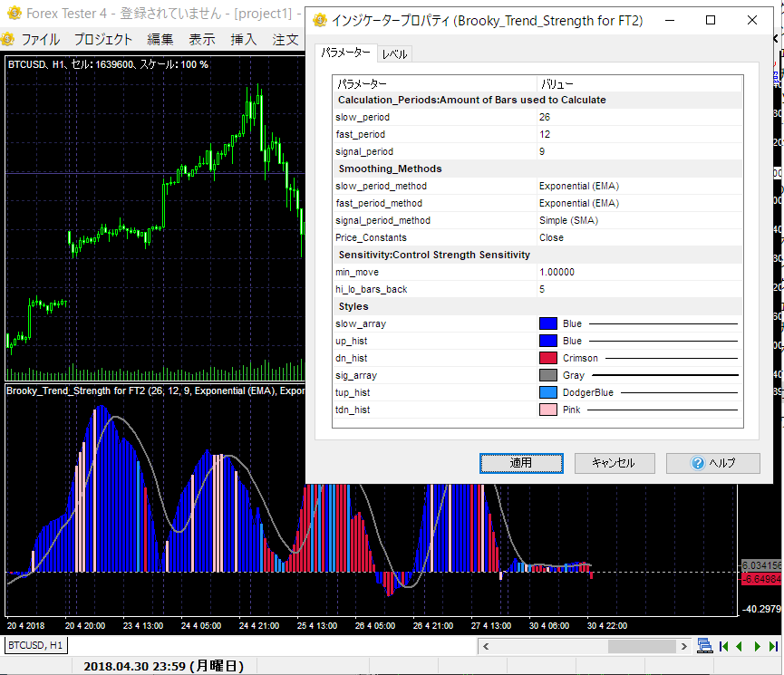784x675 pixels.
Task: Go to previous chart tab arrow
Action: tap(740, 646)
